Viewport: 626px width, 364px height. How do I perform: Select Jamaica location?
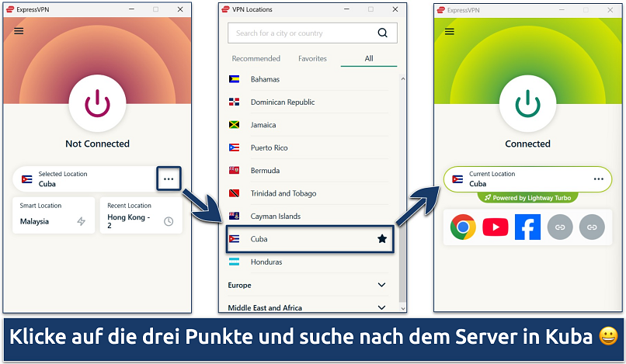[308, 125]
